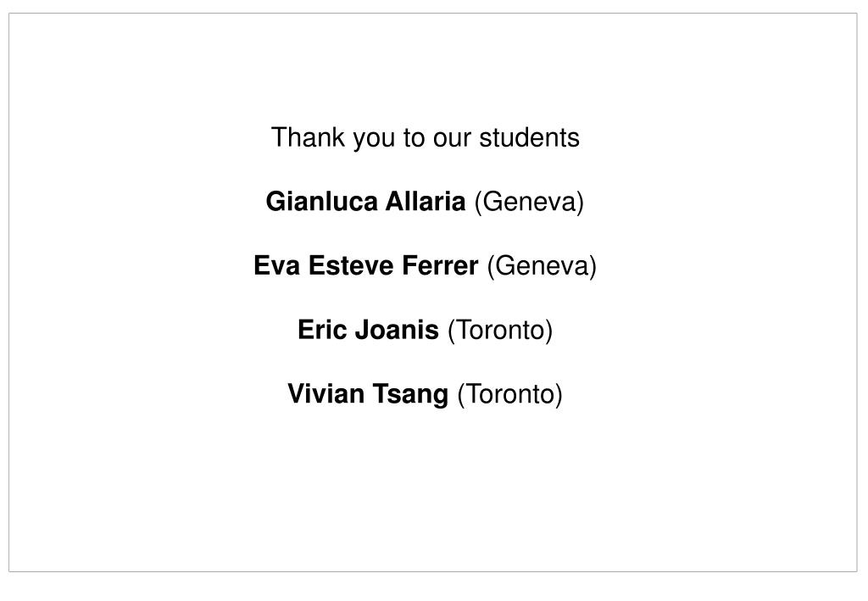Click "(Geneva)" beside Eva Esteve Ferrer

click(542, 266)
